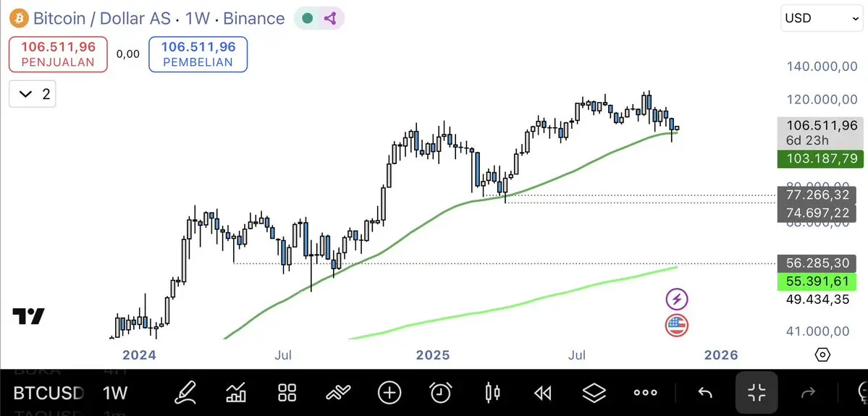868x416 pixels.
Task: Expand the indicator legend showing 2
Action: point(32,94)
